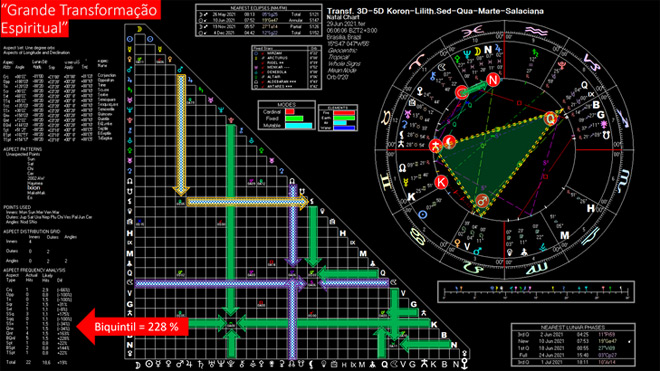Viewport: 660px width, 371px height.
Task: Click the red Cardinal bar in Modes
Action: [290, 112]
